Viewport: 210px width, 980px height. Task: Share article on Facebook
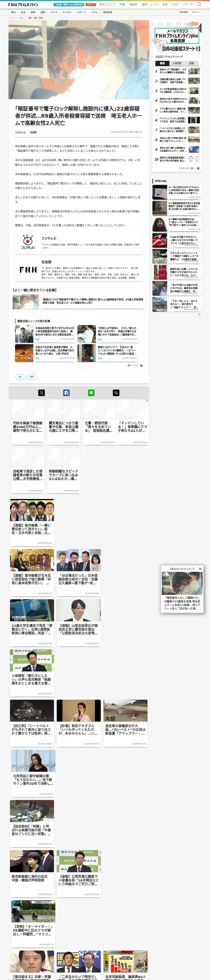(66, 393)
